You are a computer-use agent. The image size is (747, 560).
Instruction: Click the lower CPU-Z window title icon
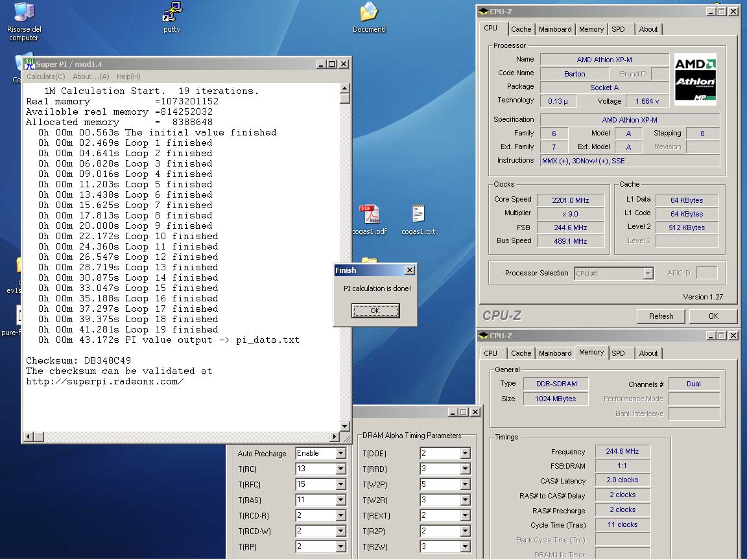(x=483, y=336)
